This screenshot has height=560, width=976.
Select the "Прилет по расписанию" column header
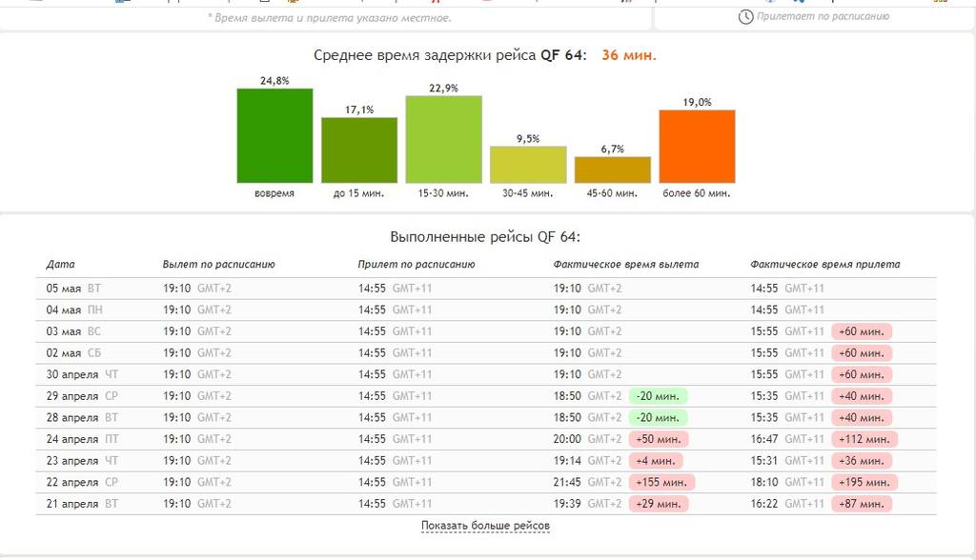point(417,264)
